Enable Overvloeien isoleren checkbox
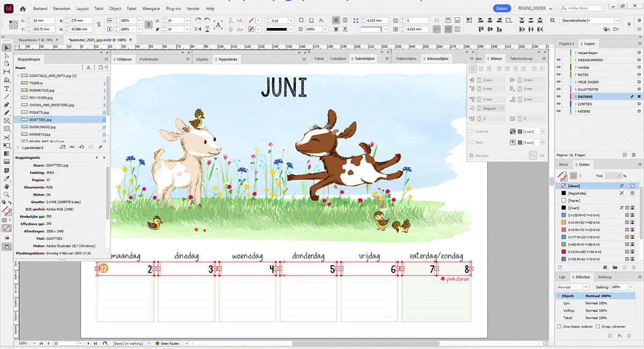Viewport: 644px width, 349px height. (560, 326)
